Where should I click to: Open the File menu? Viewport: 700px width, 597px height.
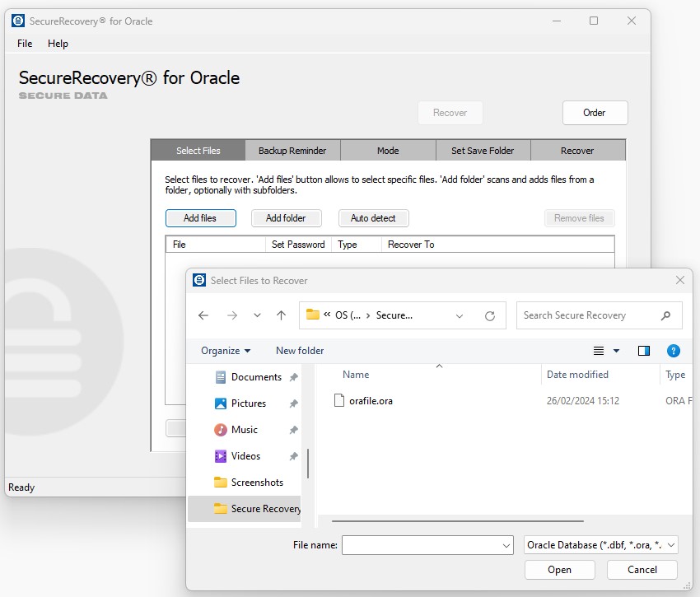23,43
